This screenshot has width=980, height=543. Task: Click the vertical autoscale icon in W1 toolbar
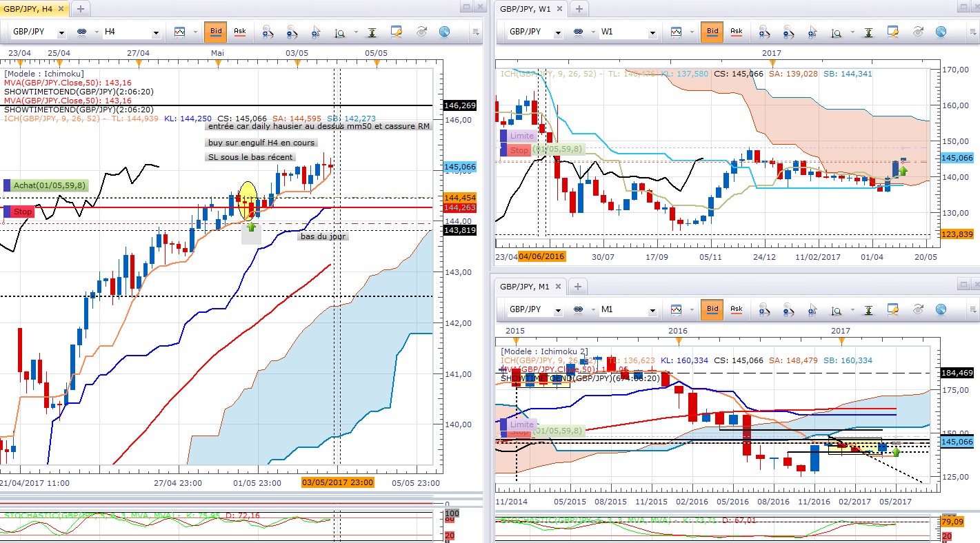tap(869, 32)
